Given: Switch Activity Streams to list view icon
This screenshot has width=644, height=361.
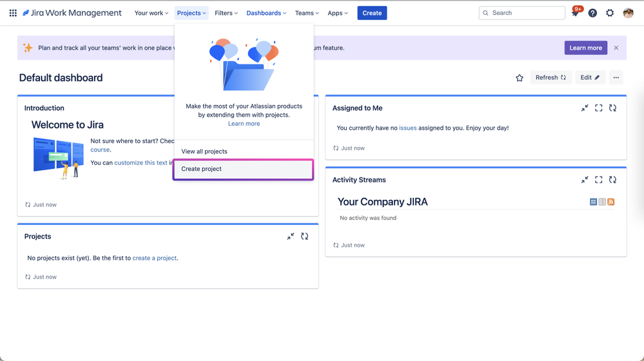Looking at the screenshot, I should (x=602, y=202).
